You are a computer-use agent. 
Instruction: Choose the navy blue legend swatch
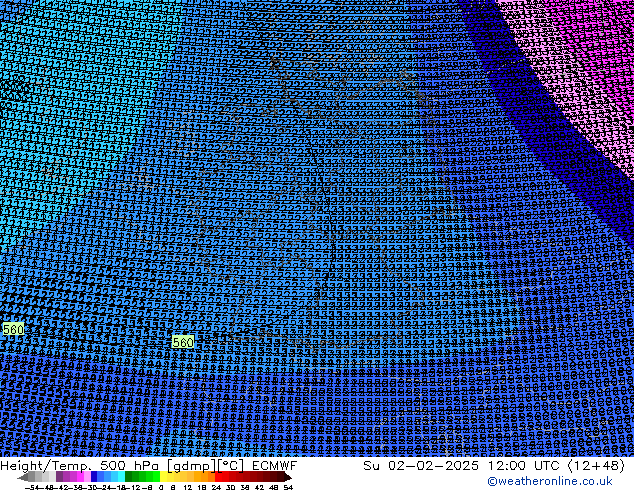pos(94,476)
